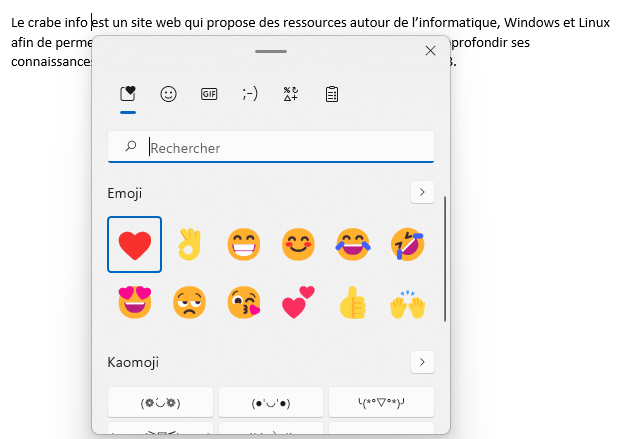The width and height of the screenshot is (621, 439).
Task: Pick the two pink hearts emoji
Action: 298,301
